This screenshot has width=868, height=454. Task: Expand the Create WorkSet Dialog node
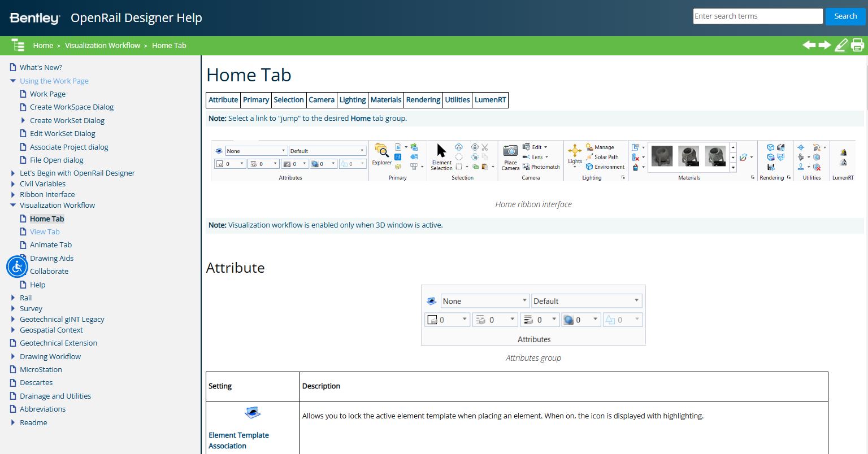(x=23, y=120)
